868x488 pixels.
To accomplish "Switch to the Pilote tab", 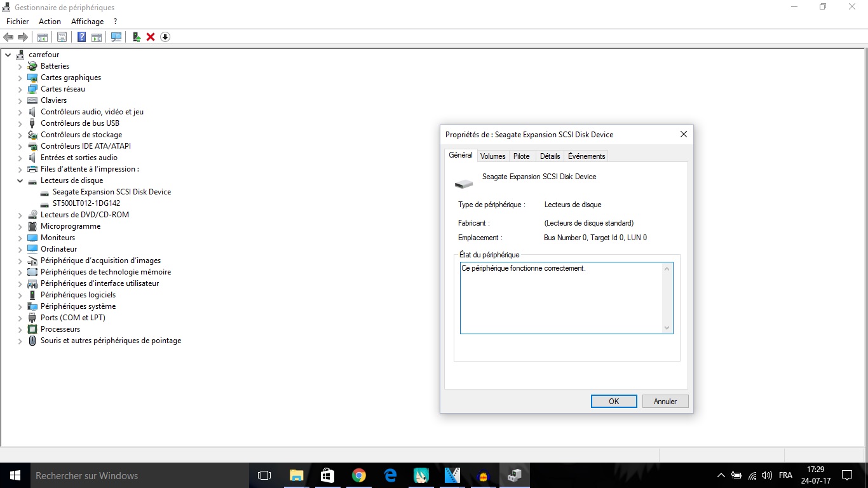I will [x=522, y=156].
